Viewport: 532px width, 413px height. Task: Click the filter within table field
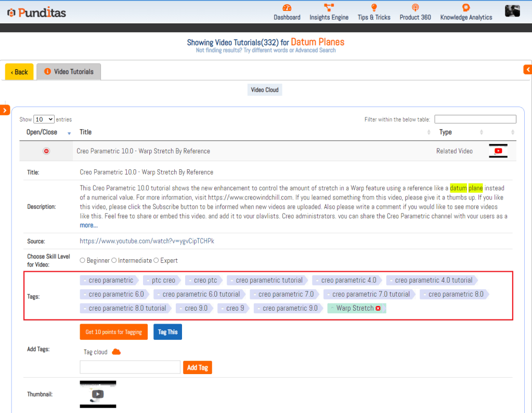[475, 119]
